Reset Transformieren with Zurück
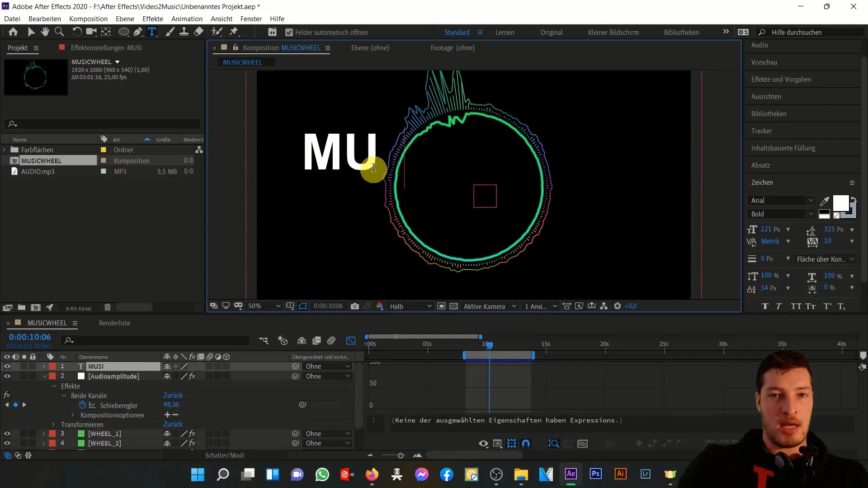This screenshot has height=488, width=868. click(x=173, y=425)
